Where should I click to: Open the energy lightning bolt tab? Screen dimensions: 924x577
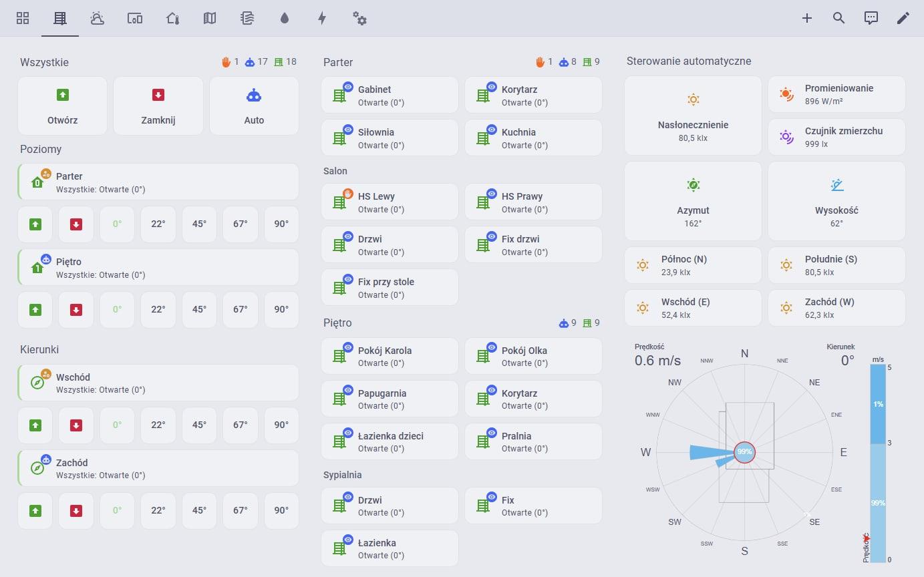pos(322,18)
